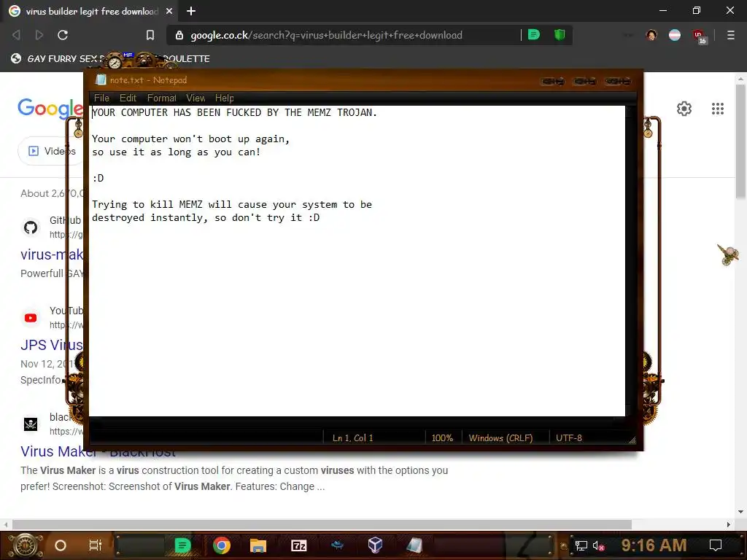747x560 pixels.
Task: Open the green chat app on the taskbar
Action: click(x=182, y=545)
